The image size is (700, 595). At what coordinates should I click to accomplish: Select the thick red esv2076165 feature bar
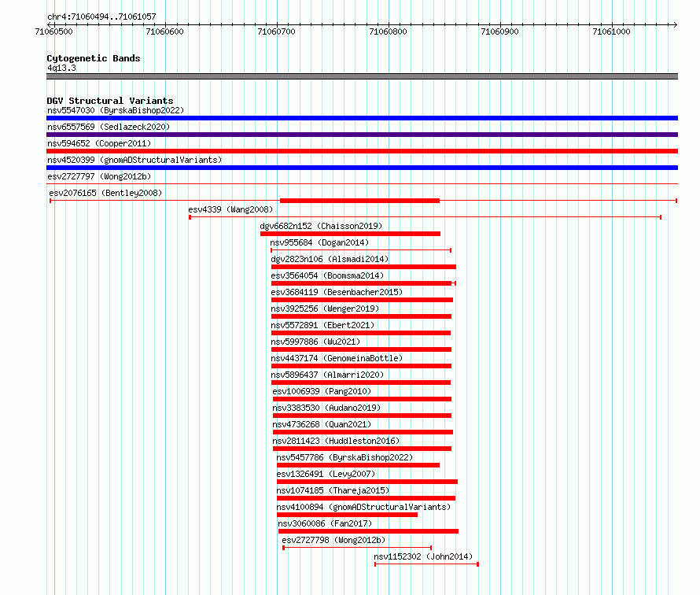(x=359, y=201)
